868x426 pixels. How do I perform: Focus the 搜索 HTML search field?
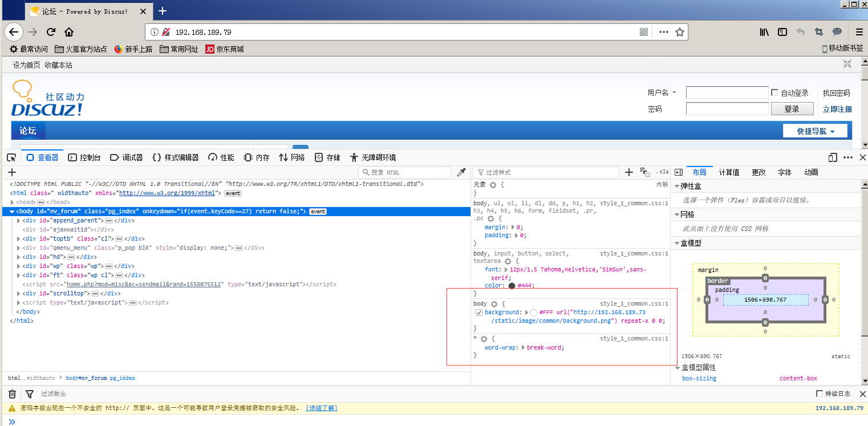click(x=405, y=172)
